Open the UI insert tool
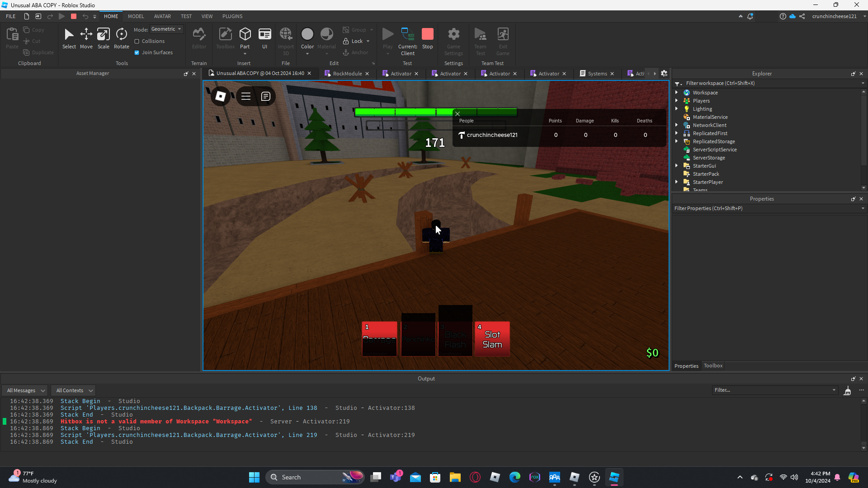This screenshot has width=868, height=488. point(265,38)
